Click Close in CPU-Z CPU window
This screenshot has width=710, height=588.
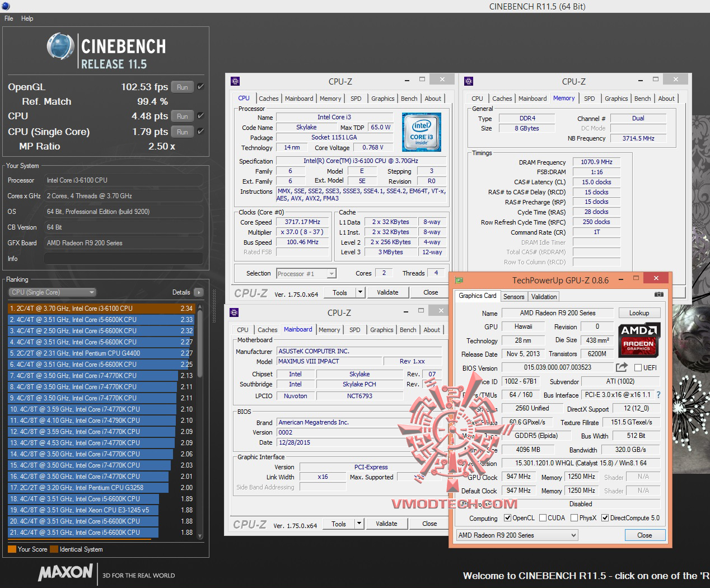pyautogui.click(x=431, y=292)
